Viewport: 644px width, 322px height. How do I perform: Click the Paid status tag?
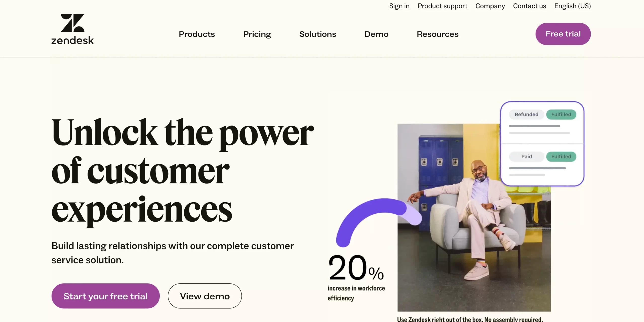(526, 156)
